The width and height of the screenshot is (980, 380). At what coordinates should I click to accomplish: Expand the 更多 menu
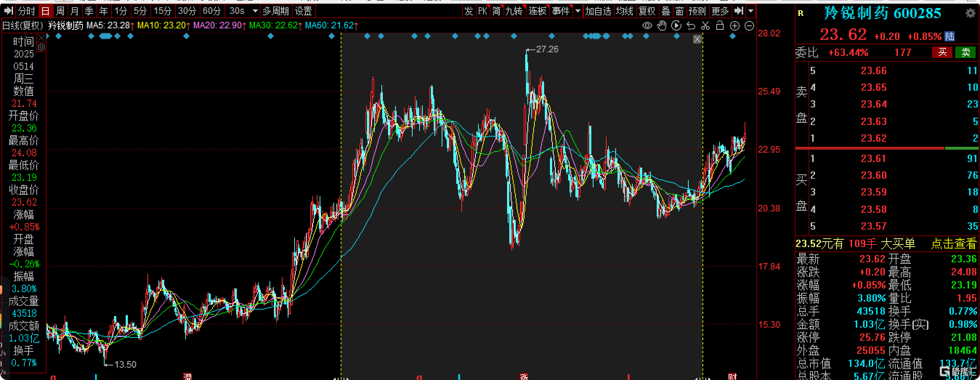click(x=720, y=11)
